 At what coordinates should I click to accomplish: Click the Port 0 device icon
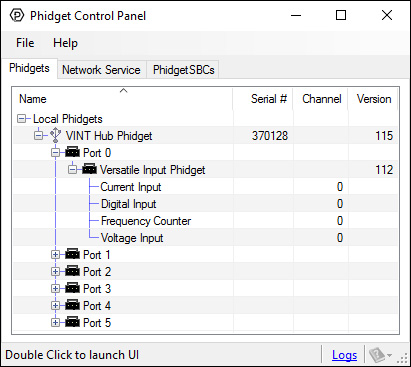coord(72,152)
